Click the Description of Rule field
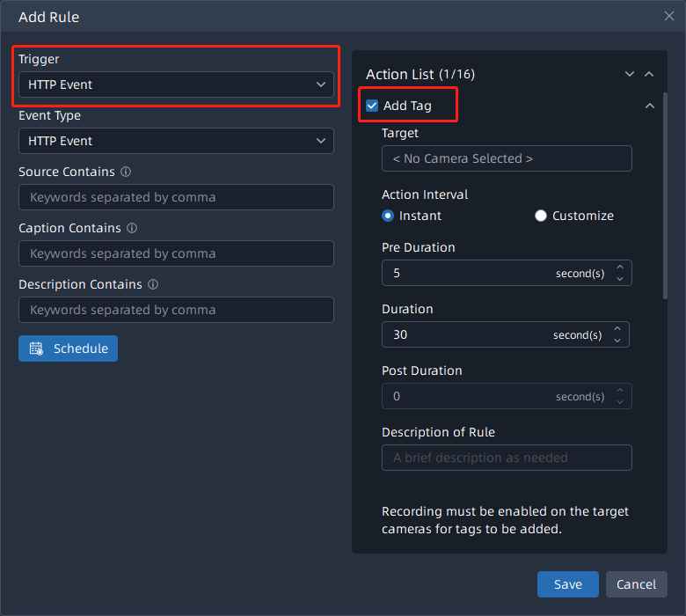The image size is (686, 616). [507, 458]
